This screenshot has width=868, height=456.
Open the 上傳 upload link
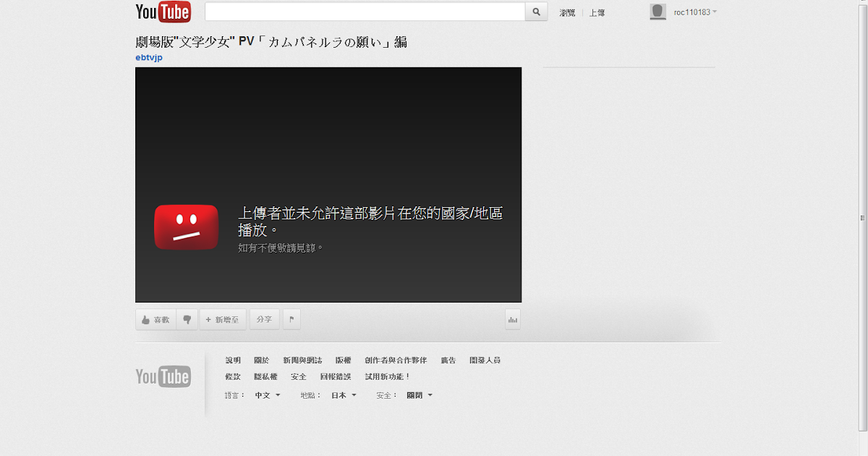point(597,12)
